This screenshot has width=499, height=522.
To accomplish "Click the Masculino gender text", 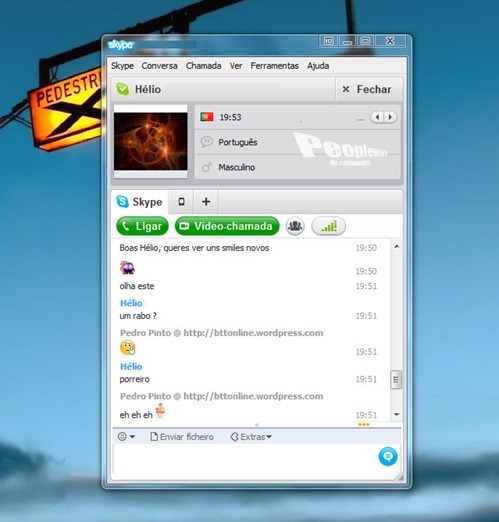I will pyautogui.click(x=237, y=167).
